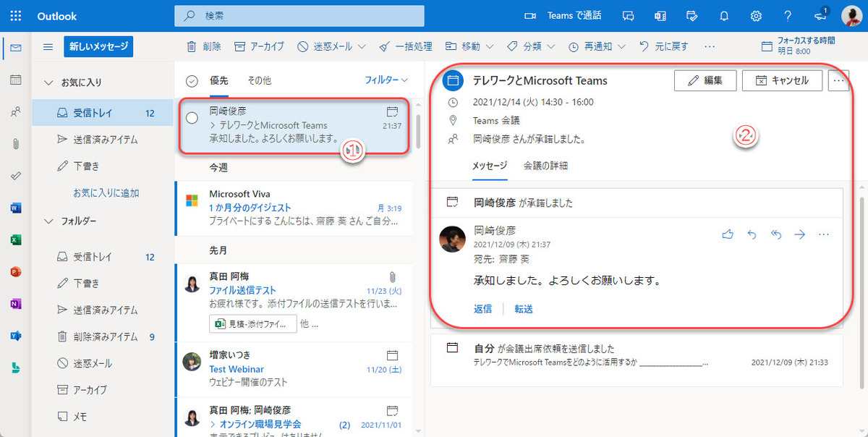Compose with the 新しいメッセージ button
The image size is (868, 437).
pos(98,47)
